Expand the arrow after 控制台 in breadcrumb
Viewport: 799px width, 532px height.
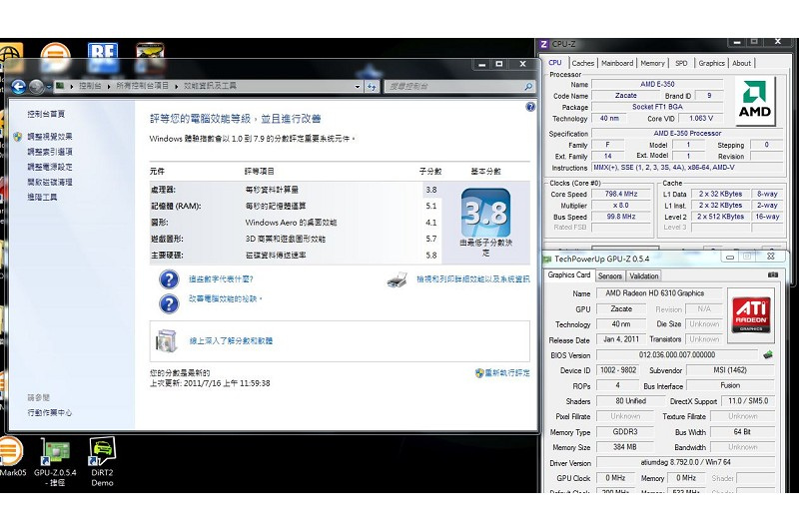pyautogui.click(x=109, y=87)
